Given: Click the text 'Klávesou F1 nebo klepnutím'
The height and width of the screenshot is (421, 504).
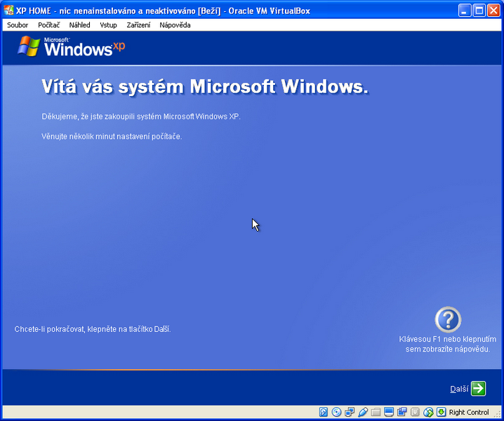Looking at the screenshot, I should [447, 339].
